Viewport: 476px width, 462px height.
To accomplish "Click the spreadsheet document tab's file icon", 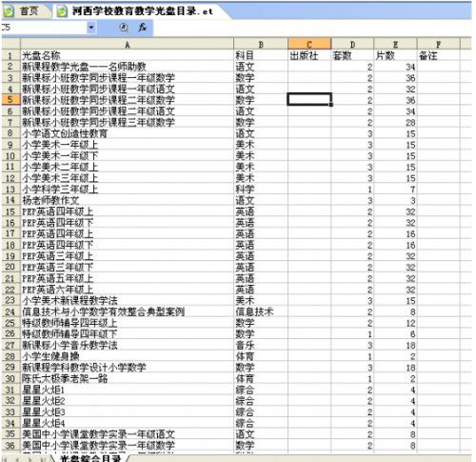I will point(62,11).
